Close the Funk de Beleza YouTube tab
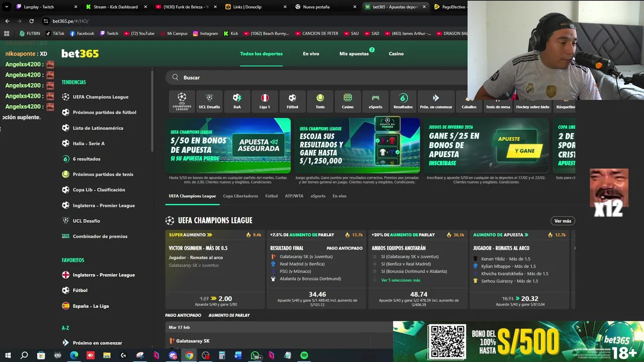Image resolution: width=644 pixels, height=362 pixels. tap(215, 7)
